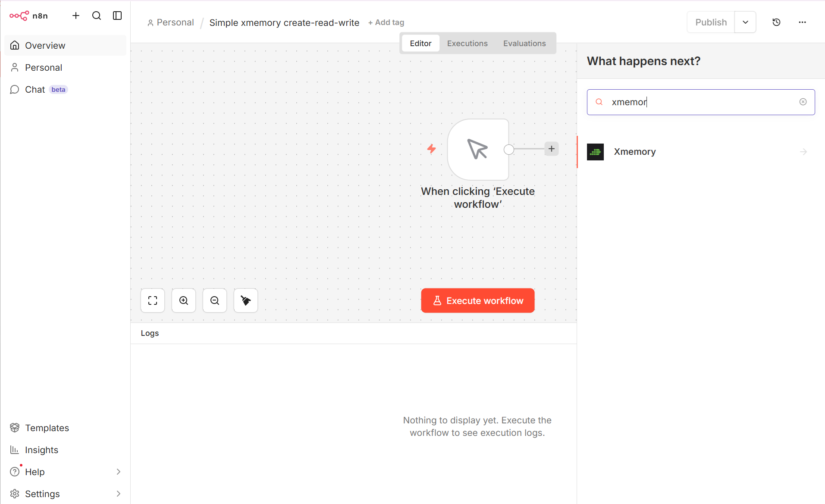The height and width of the screenshot is (504, 825).
Task: Click the plus connector after trigger node
Action: click(552, 149)
